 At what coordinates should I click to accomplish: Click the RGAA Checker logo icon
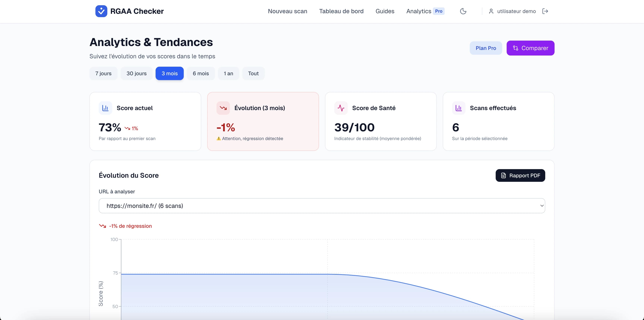coord(101,11)
